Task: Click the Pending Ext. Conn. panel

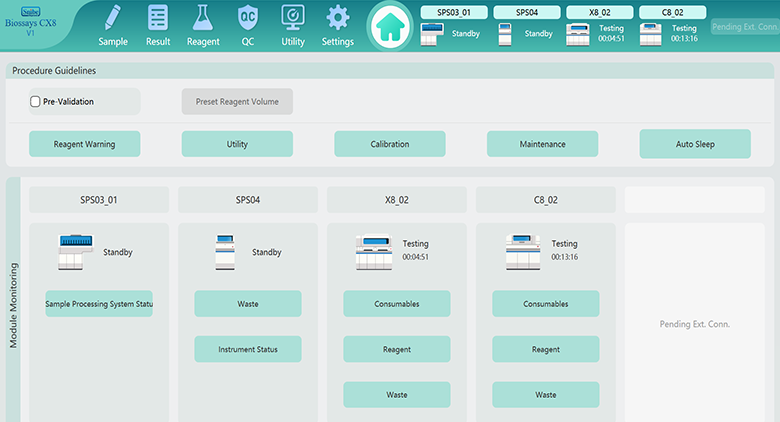Action: [x=695, y=324]
